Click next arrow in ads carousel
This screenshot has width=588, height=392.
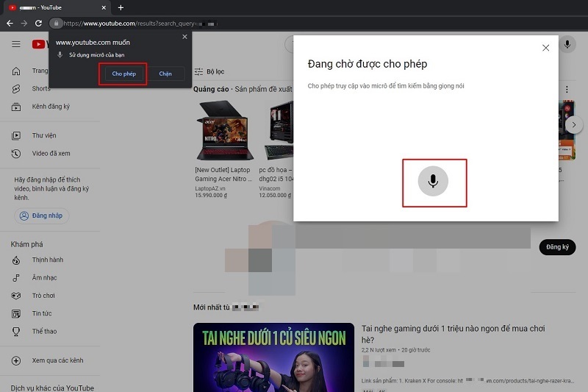(578, 124)
